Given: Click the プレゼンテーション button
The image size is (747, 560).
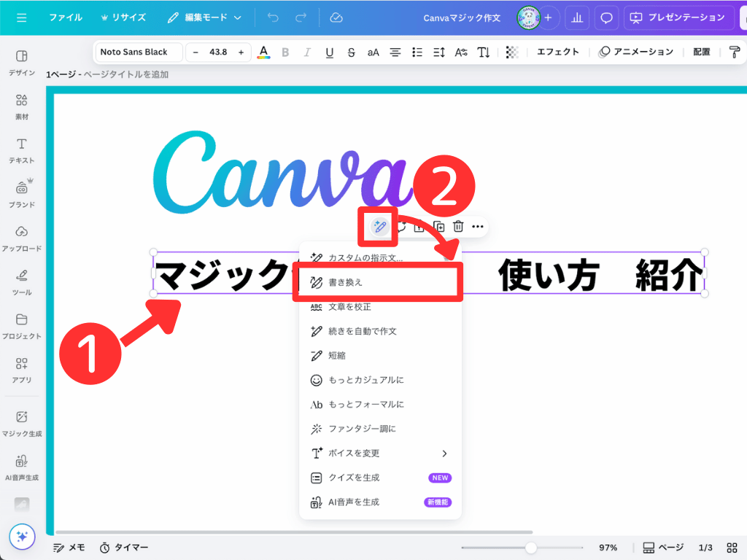Looking at the screenshot, I should 678,17.
